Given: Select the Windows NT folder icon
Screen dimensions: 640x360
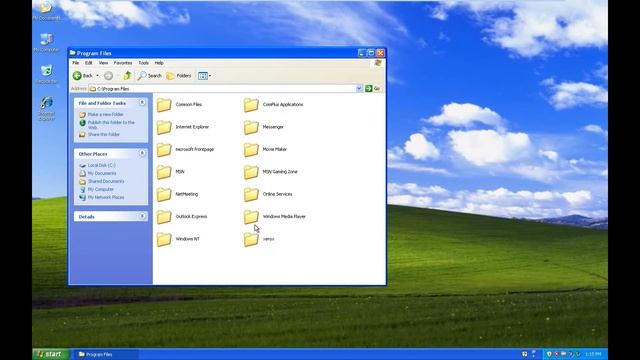Looking at the screenshot, I should (x=164, y=239).
